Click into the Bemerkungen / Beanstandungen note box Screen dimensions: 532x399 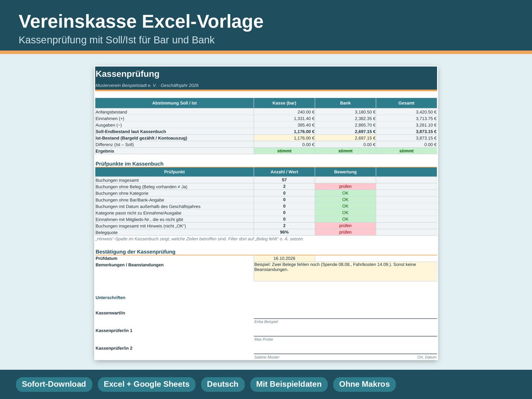345,271
